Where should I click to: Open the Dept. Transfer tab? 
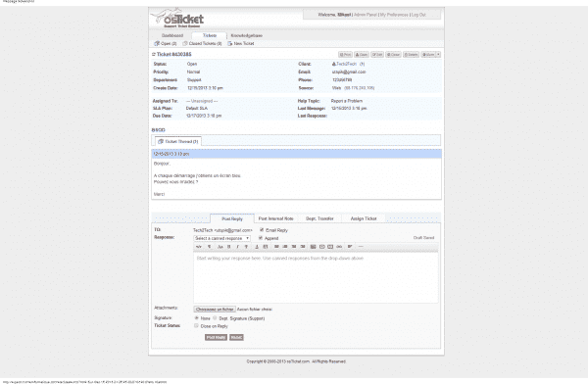(319, 218)
